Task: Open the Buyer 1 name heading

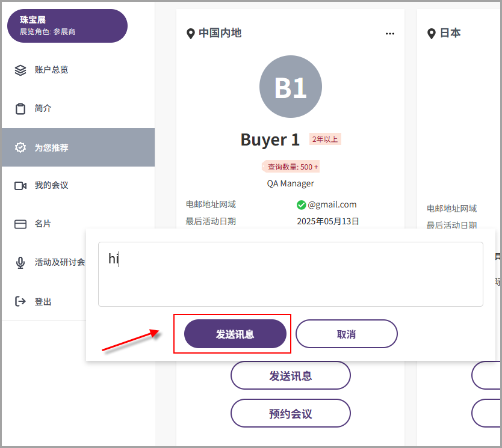Action: coord(270,140)
